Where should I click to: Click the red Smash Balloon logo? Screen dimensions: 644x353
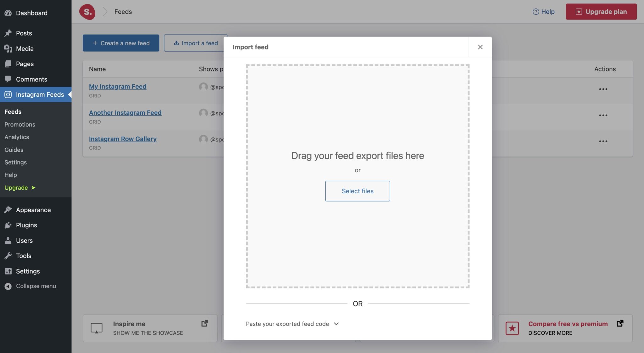(87, 12)
